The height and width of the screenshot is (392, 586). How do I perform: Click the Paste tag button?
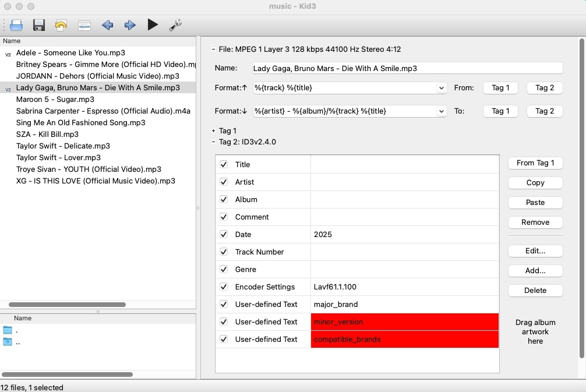(535, 203)
